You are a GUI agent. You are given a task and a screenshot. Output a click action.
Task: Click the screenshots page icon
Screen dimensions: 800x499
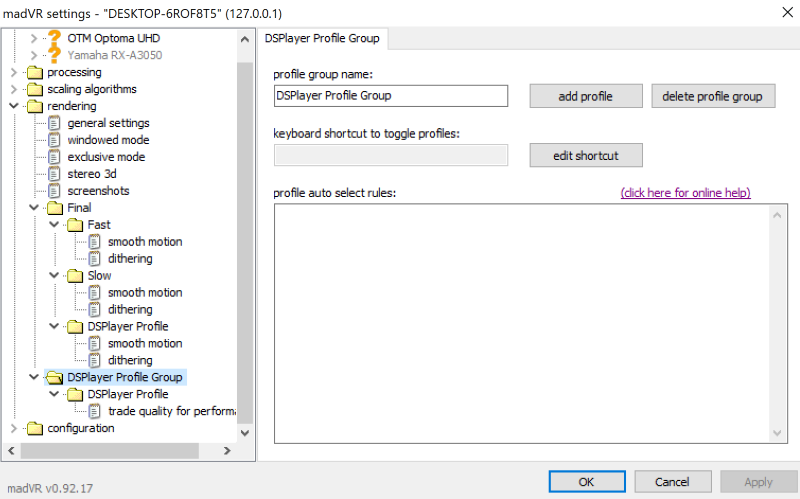coord(54,191)
